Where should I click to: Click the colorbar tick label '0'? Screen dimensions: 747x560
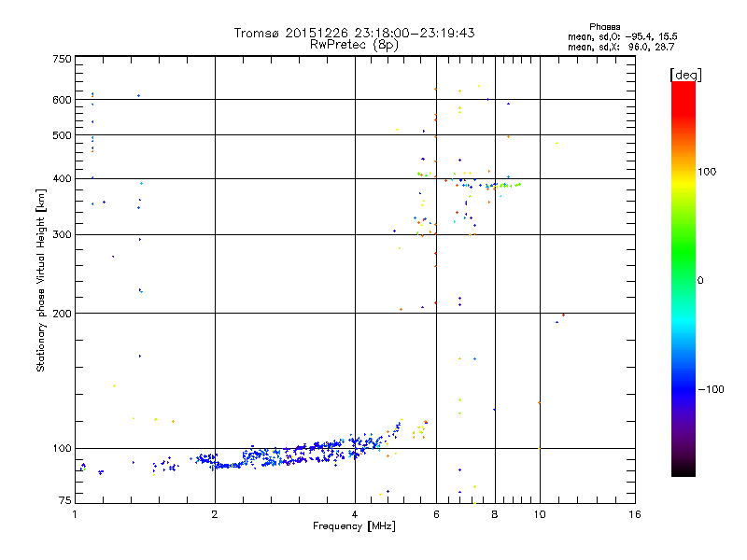pyautogui.click(x=700, y=281)
